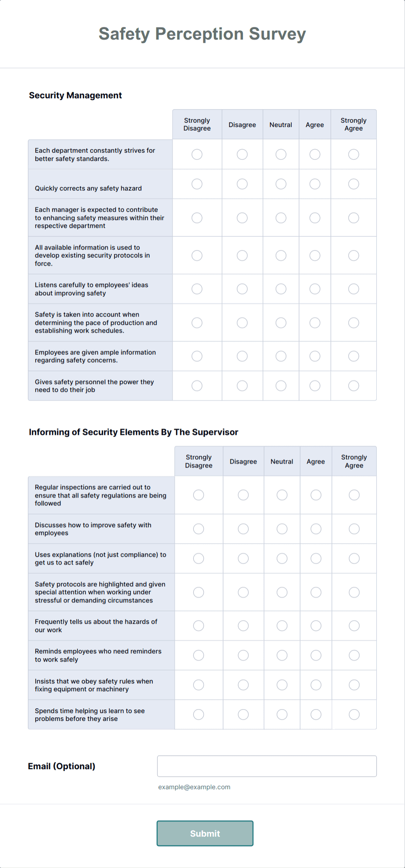The width and height of the screenshot is (405, 868).
Task: Choose Neutral for quickly corrects safety hazards
Action: point(280,184)
